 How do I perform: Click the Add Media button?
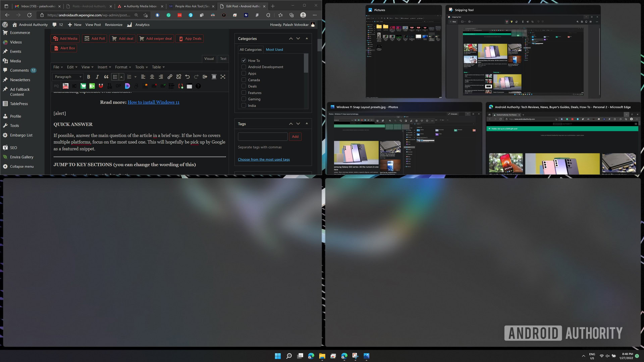tap(65, 39)
